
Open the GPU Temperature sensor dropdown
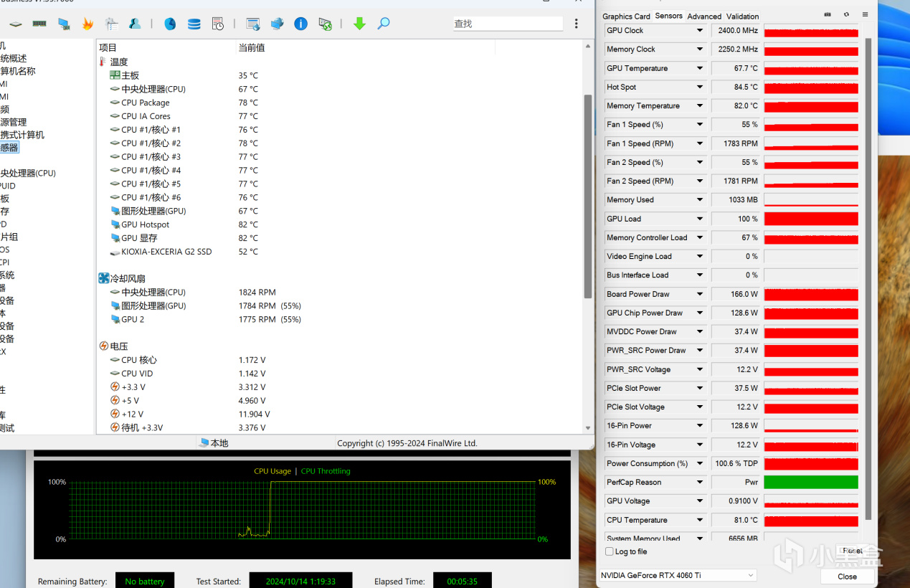click(700, 68)
